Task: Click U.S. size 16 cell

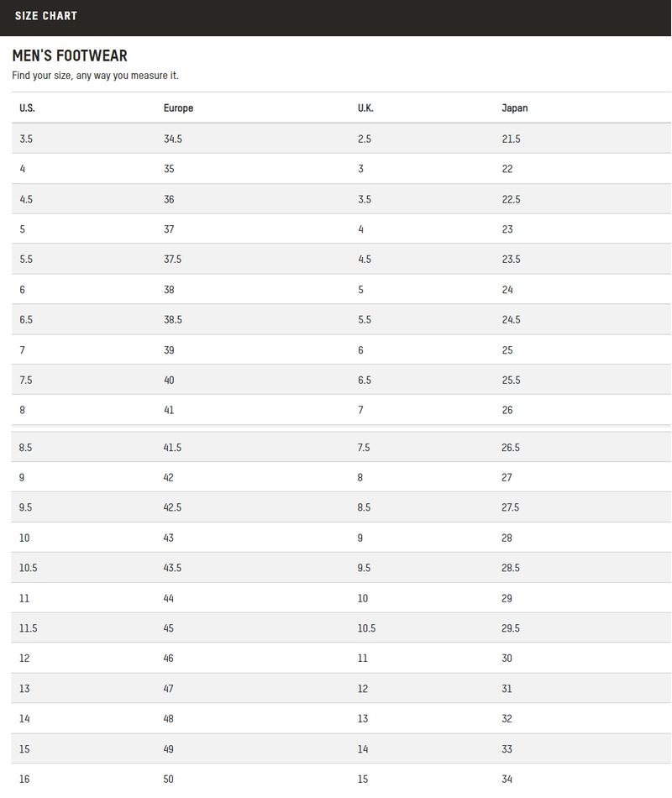Action: click(x=24, y=780)
